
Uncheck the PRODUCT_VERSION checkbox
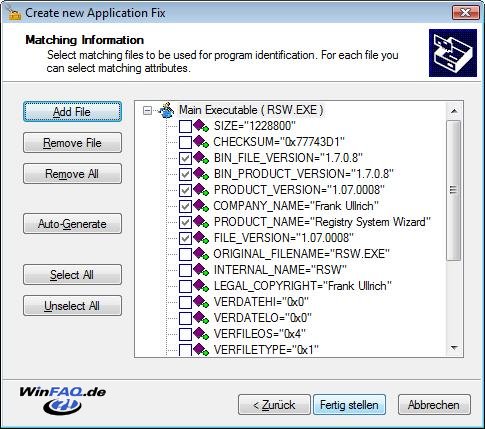[185, 190]
